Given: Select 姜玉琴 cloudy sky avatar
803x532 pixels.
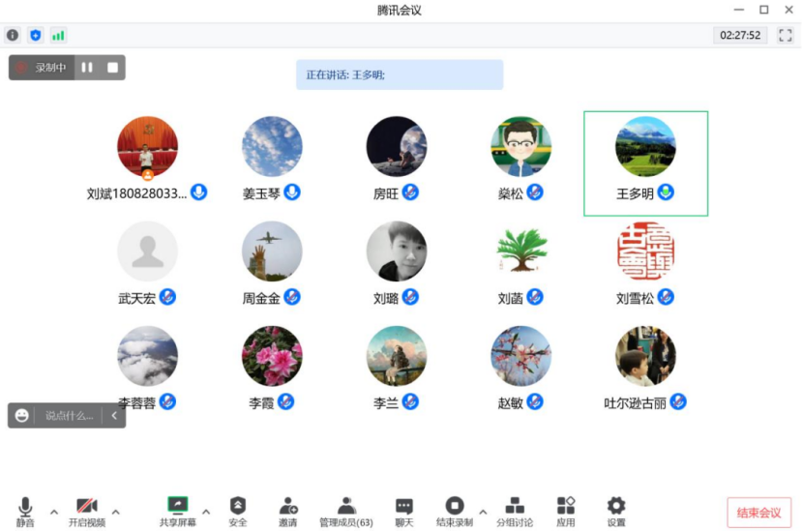Looking at the screenshot, I should point(272,146).
